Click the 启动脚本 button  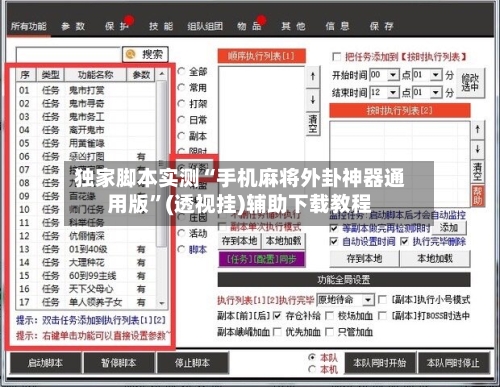[x=45, y=363]
